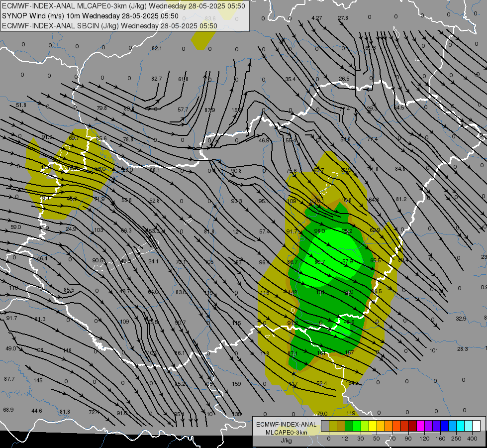Viewport: 487px width, 448px height.
Task: Click the legend tick label 50
Action: point(377,439)
